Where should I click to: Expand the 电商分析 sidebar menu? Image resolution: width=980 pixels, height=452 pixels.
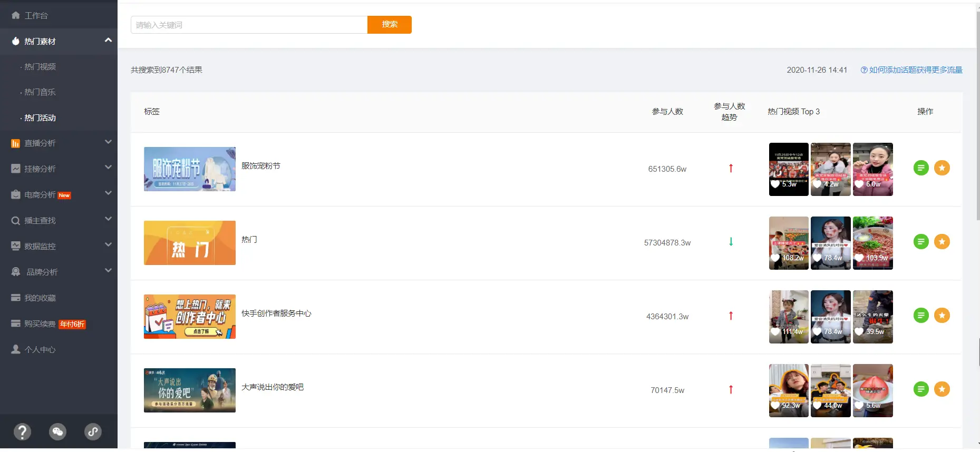(x=59, y=194)
